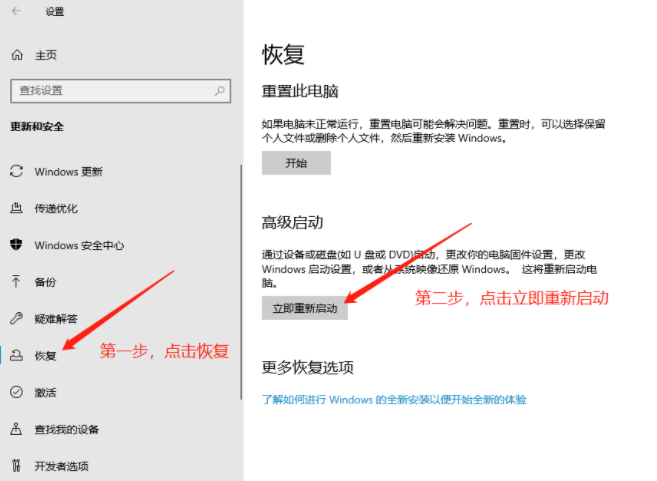The width and height of the screenshot is (657, 481).
Task: Click the 设置 window title text
Action: 55,12
